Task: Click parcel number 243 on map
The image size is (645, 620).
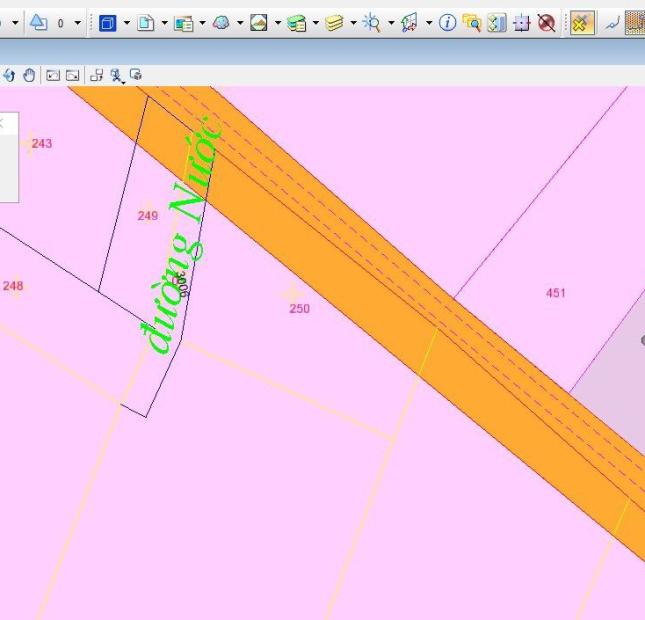Action: pos(42,144)
